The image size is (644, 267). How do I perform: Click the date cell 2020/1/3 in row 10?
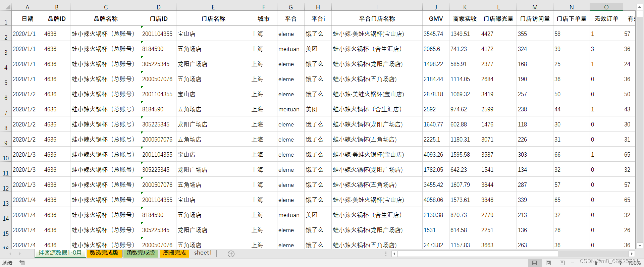(x=28, y=155)
